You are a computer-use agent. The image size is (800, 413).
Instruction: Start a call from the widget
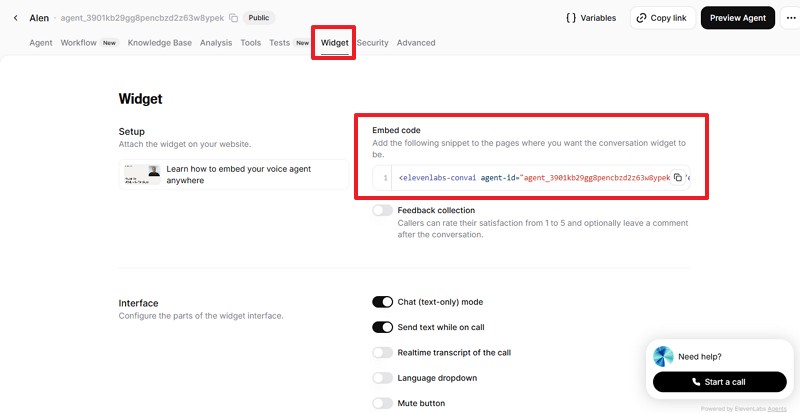pyautogui.click(x=720, y=381)
